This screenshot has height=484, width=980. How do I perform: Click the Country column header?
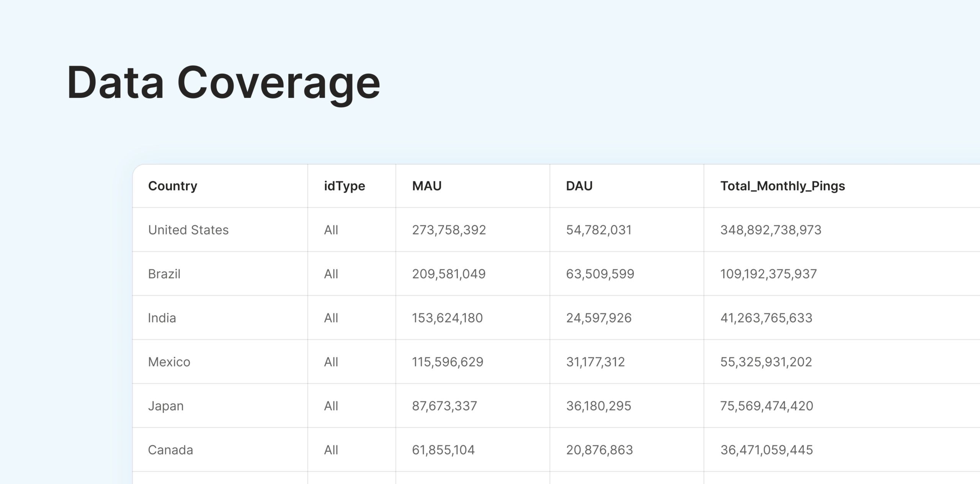tap(173, 186)
